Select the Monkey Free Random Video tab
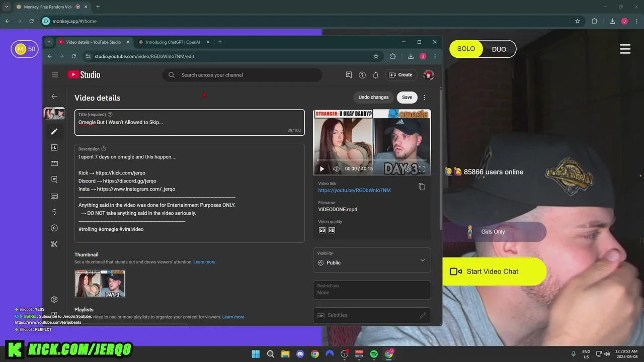The image size is (644, 362). 48,7
